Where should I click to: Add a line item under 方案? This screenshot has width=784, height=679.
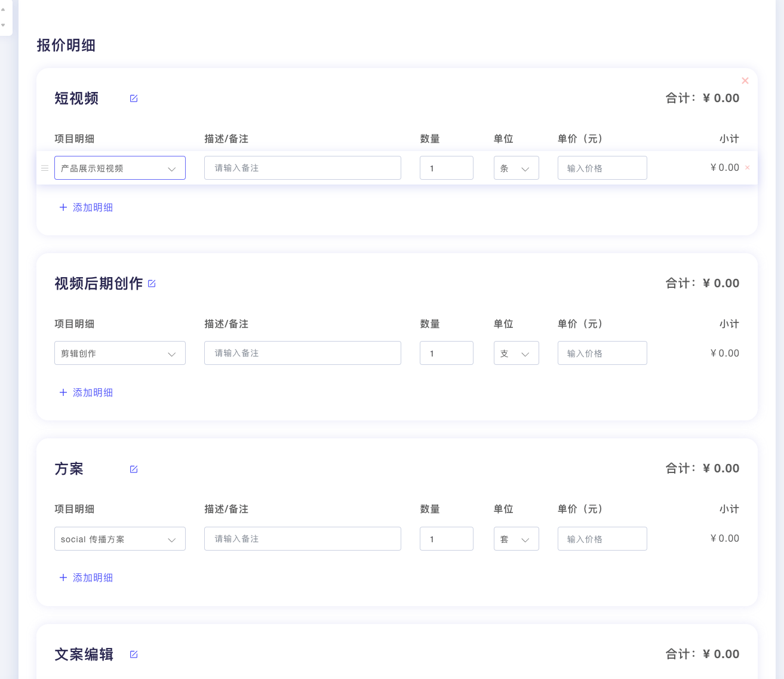pyautogui.click(x=86, y=577)
